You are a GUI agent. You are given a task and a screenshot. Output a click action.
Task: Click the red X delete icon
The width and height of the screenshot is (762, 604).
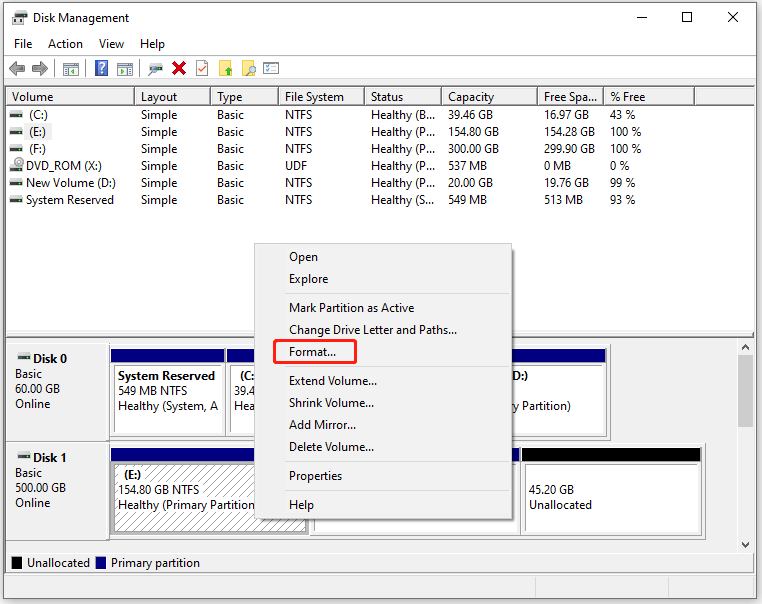pos(179,69)
